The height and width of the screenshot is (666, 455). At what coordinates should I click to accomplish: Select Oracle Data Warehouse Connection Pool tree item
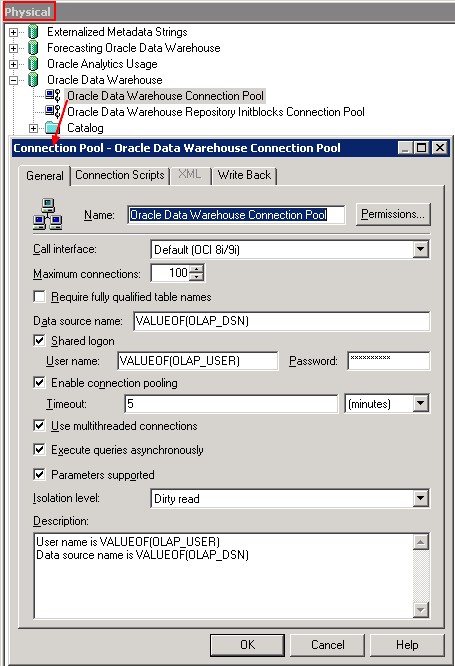[x=166, y=96]
